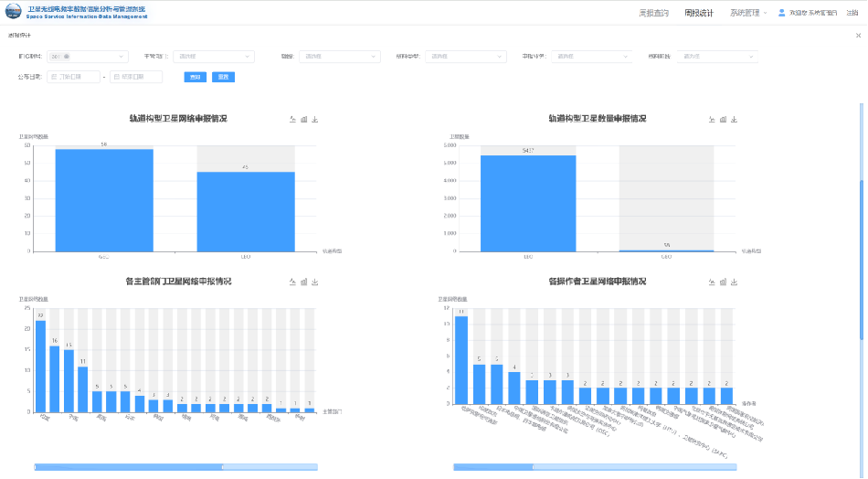Expand the 系统管理 menu
Screen dimensions: 868x479
tap(748, 13)
